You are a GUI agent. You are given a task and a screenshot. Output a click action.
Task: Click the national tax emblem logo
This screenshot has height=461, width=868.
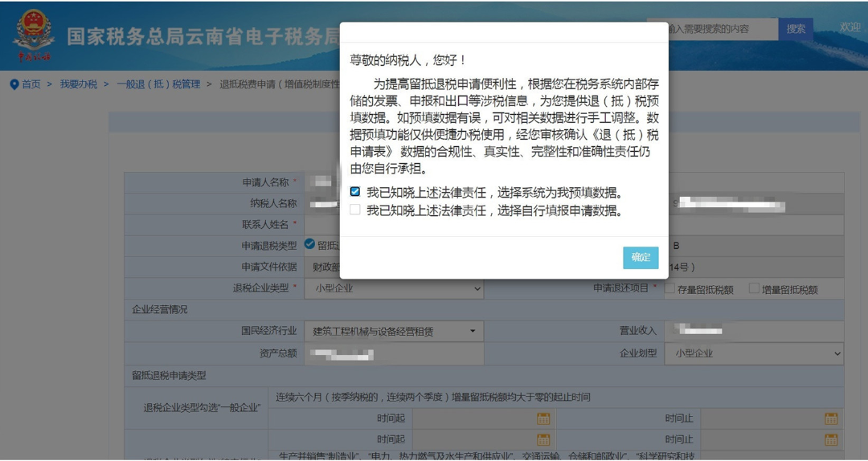[x=34, y=35]
